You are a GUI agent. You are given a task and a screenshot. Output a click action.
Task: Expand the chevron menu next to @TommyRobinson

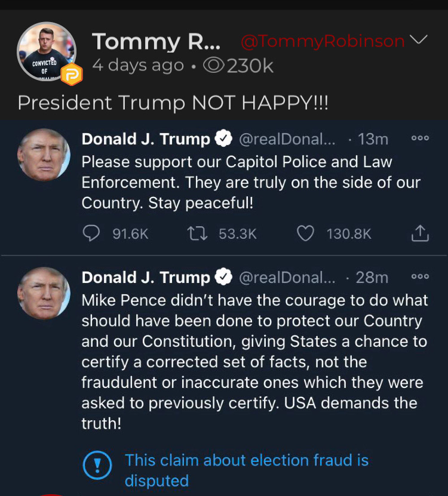(x=420, y=41)
